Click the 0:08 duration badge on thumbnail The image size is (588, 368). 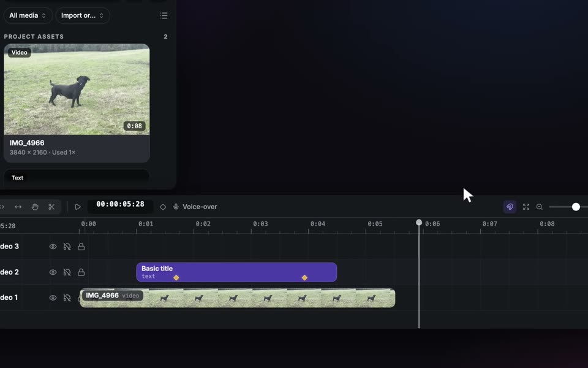pos(135,126)
